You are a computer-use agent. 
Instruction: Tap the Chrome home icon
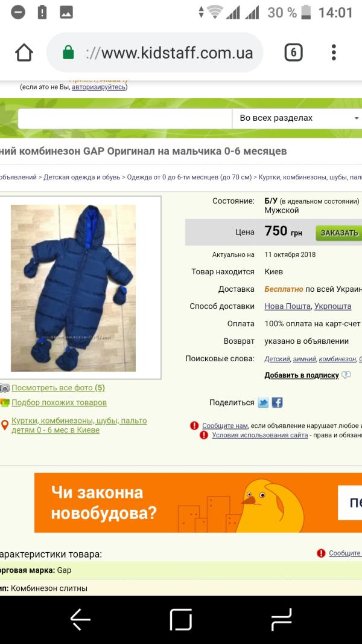24,53
